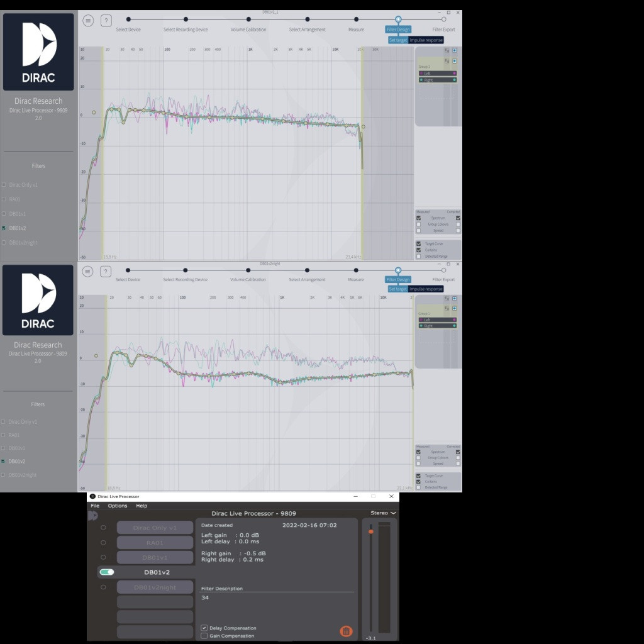
Task: Select radio button beside RA01 in Live Processor
Action: [103, 542]
